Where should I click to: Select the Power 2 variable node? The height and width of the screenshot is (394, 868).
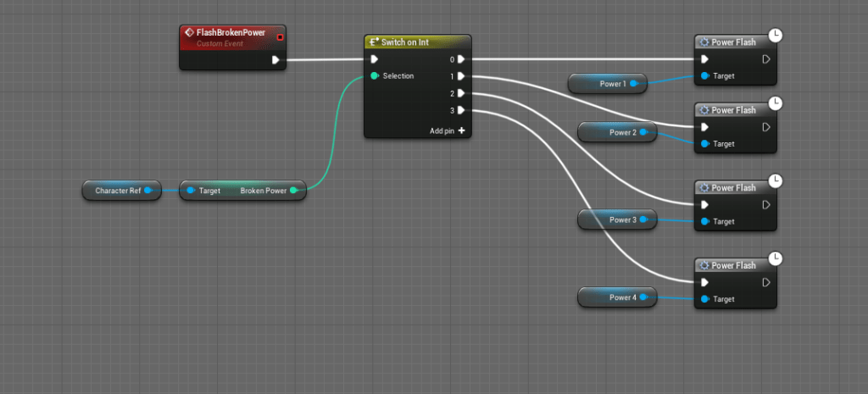pyautogui.click(x=616, y=131)
